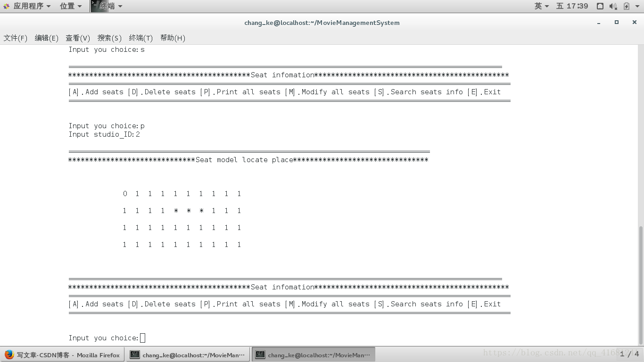Select the active chang_ke terminal taskbar item
This screenshot has width=644, height=362.
(x=314, y=355)
